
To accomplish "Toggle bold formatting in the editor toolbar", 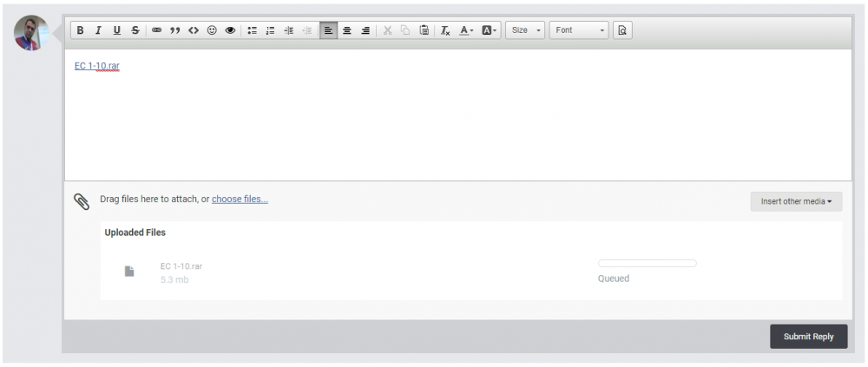I will point(80,30).
